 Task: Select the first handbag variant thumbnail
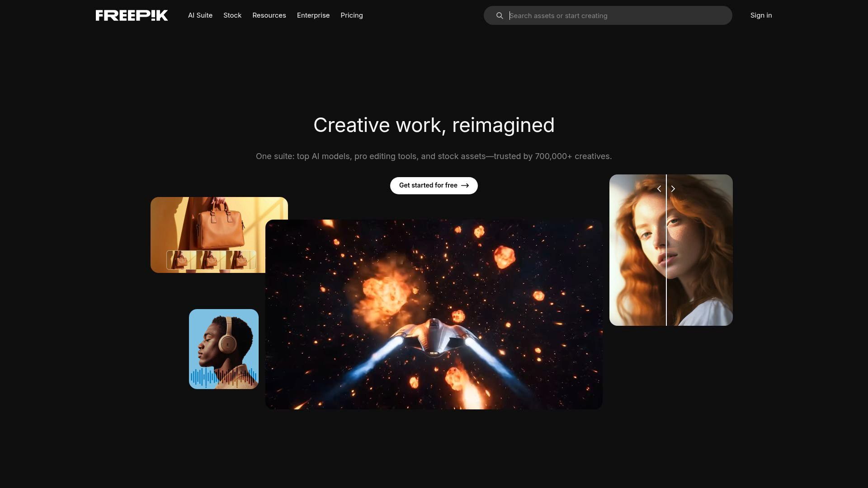coord(181,260)
